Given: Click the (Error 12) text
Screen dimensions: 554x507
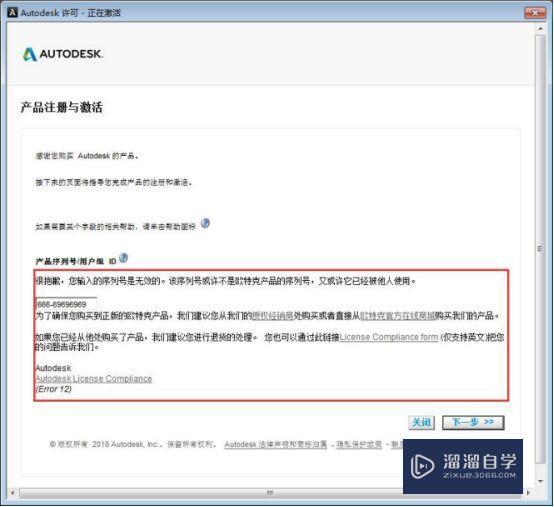Looking at the screenshot, I should (x=53, y=389).
